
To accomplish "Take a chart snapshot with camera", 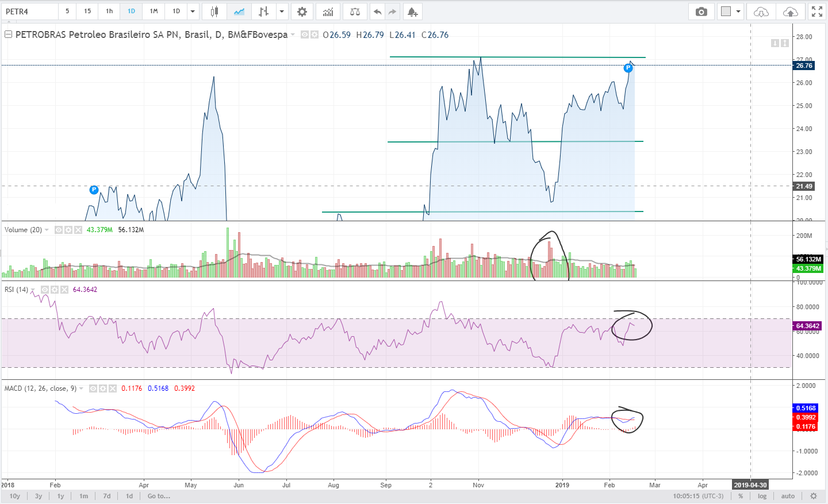I will pyautogui.click(x=701, y=11).
